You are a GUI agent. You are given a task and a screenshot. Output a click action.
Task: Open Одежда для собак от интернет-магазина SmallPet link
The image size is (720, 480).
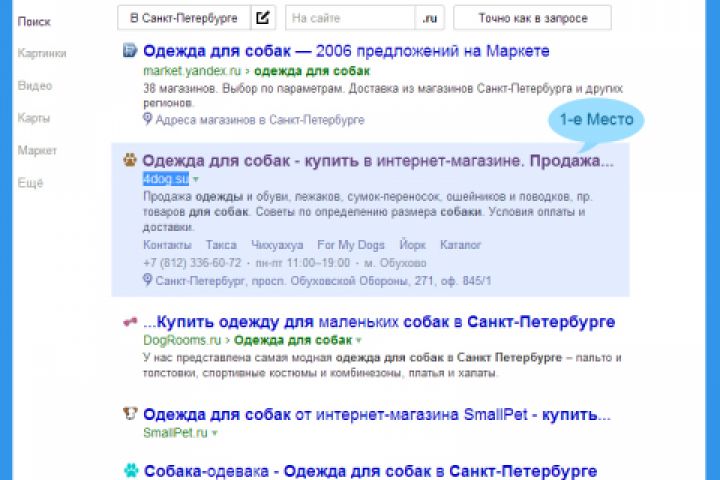pos(377,414)
